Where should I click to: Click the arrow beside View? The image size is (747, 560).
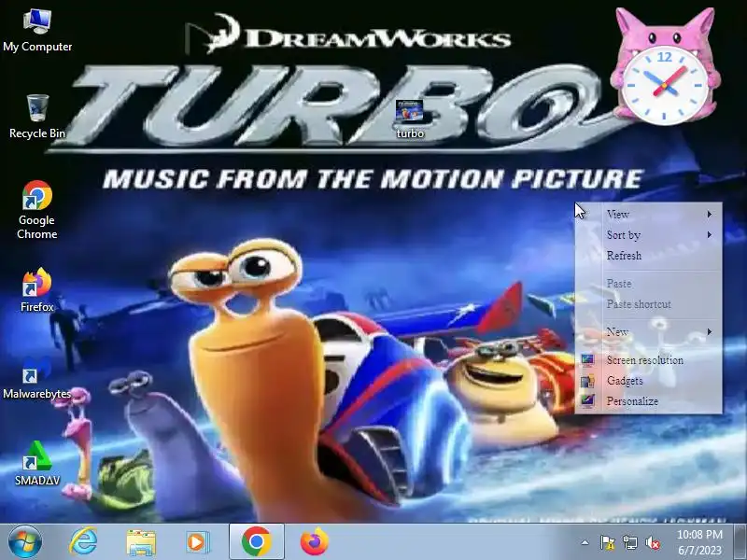coord(710,215)
